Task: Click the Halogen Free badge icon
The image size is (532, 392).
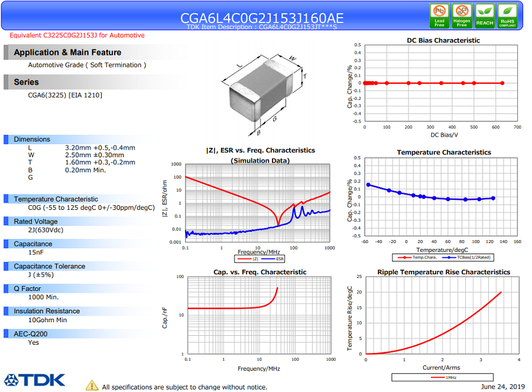Action: click(x=462, y=16)
